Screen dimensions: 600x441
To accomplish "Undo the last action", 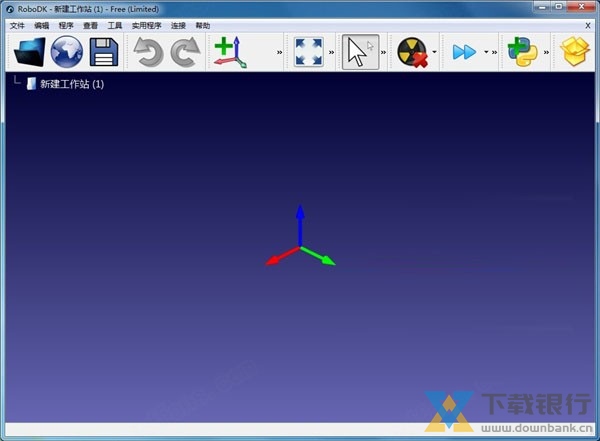I will tap(149, 51).
